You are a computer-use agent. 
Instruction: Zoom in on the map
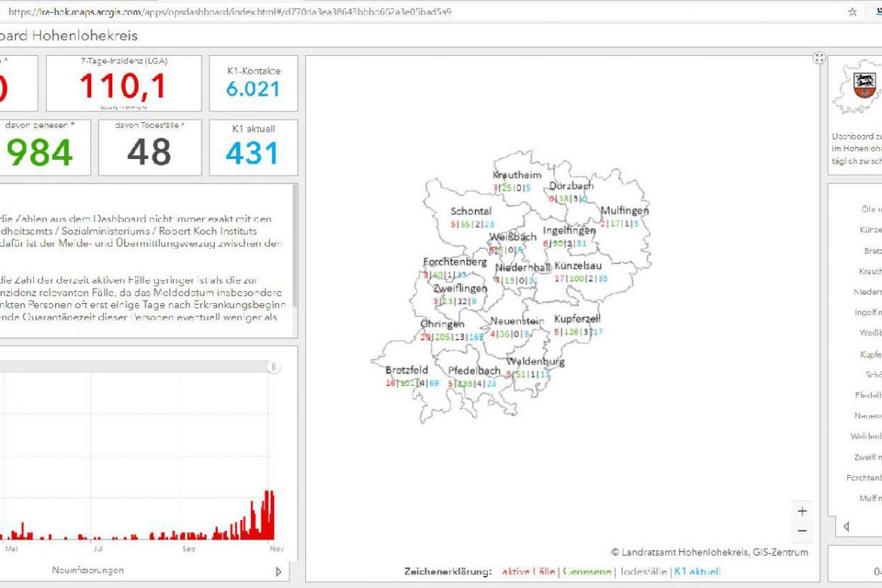point(801,511)
